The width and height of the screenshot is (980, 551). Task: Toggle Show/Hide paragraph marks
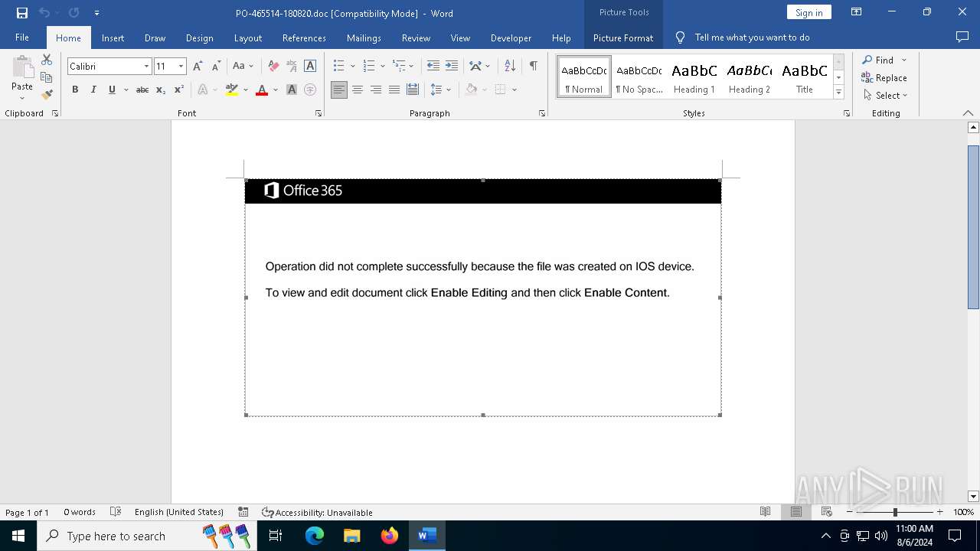(533, 66)
